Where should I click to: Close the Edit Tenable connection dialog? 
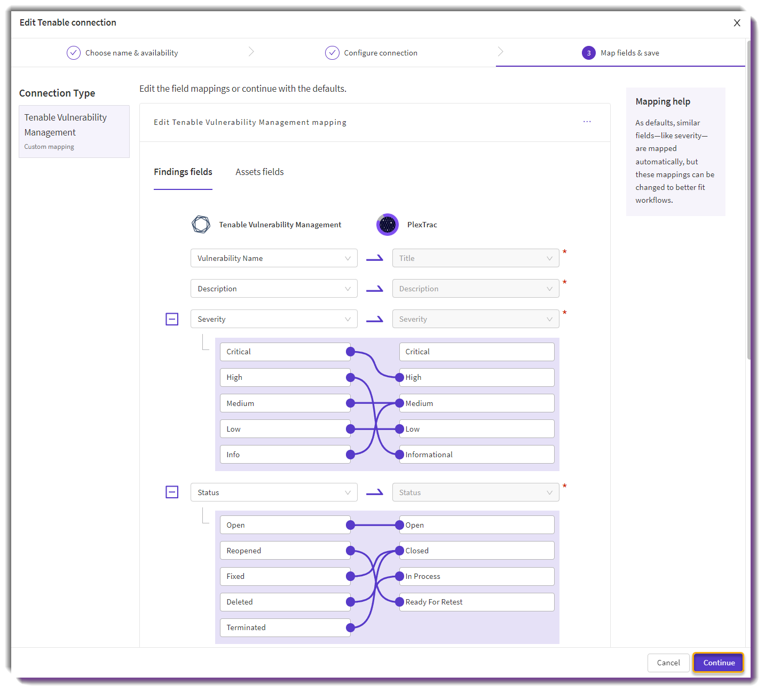point(737,23)
